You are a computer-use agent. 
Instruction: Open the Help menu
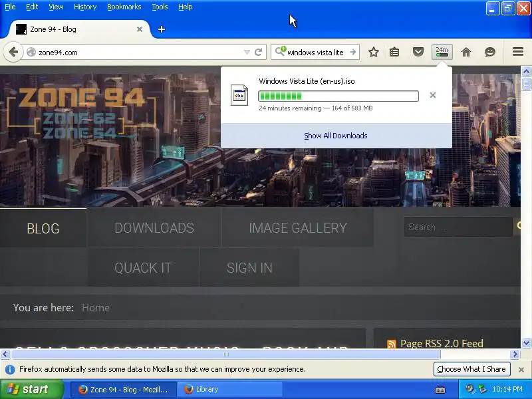tap(186, 7)
